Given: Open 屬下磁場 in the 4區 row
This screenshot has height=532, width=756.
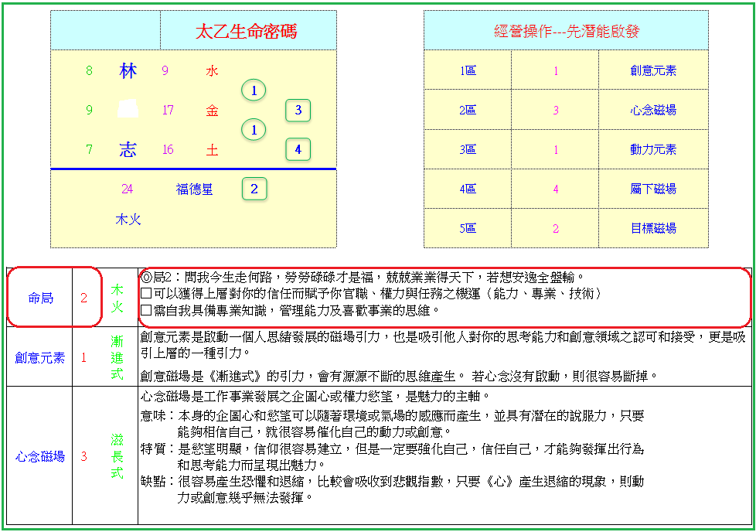Looking at the screenshot, I should click(653, 189).
